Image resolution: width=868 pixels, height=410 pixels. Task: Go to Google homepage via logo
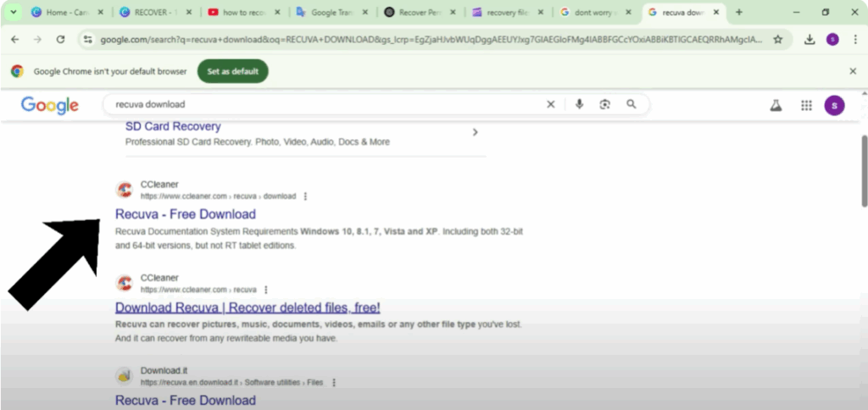point(50,105)
